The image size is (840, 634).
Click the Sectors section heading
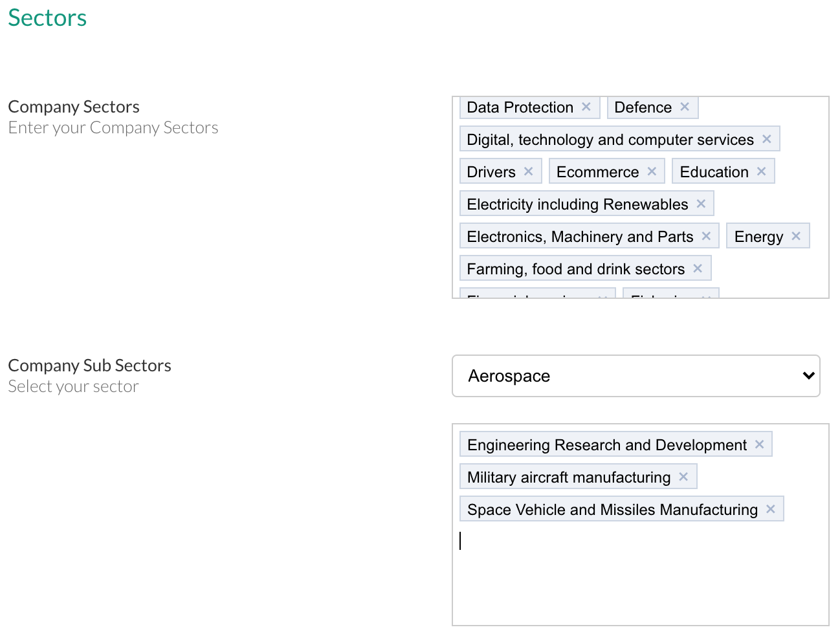47,18
